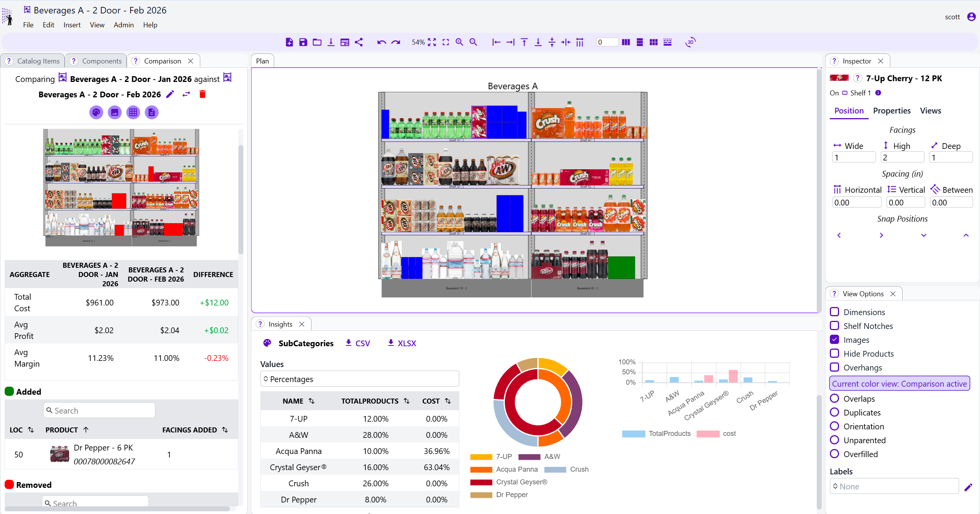Undo the last change

click(x=381, y=42)
